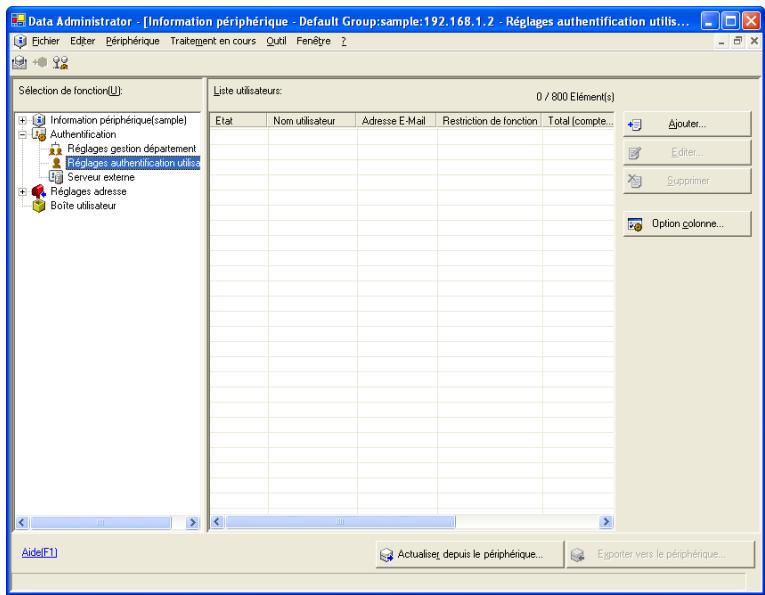Click tree panel scrollbar left arrow
The image size is (765, 595).
22,523
